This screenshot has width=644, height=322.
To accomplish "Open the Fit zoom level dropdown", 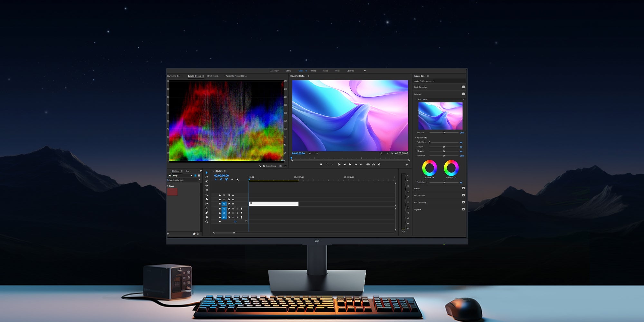I will [313, 154].
